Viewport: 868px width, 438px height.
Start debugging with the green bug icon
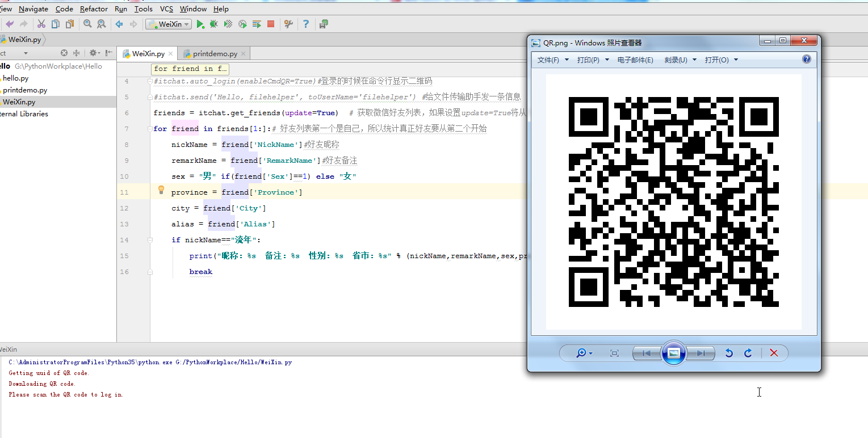[x=214, y=24]
